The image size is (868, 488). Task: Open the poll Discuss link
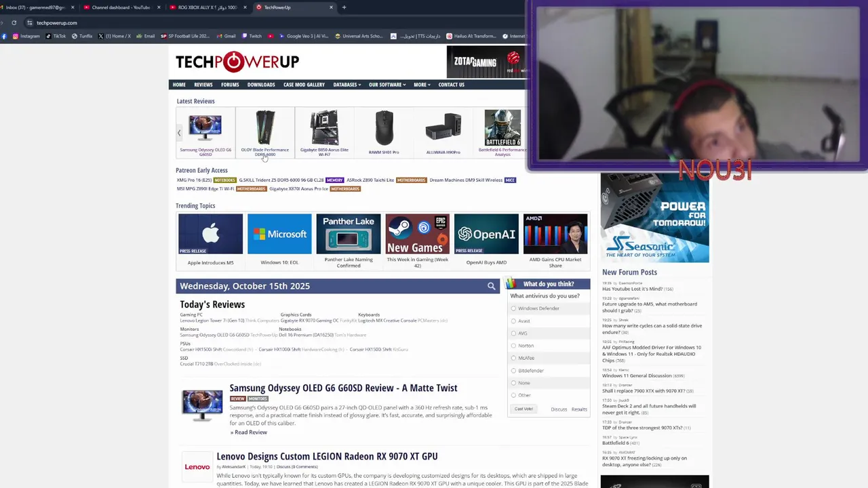click(x=559, y=409)
